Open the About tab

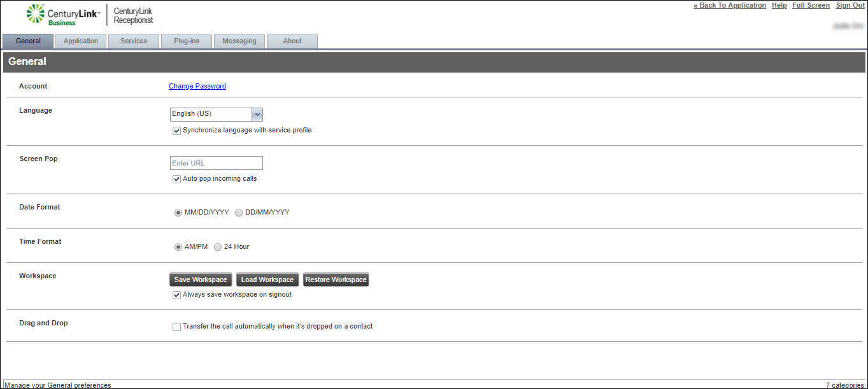(x=292, y=41)
